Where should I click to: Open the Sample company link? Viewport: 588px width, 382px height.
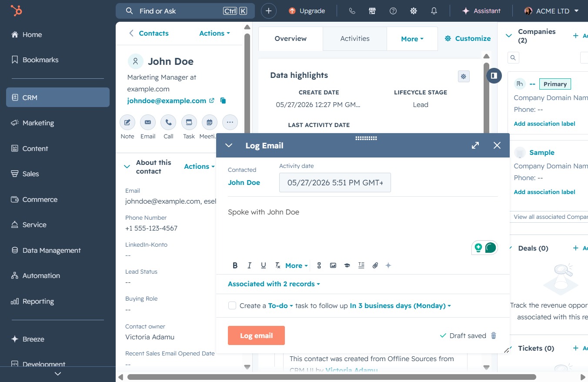point(542,152)
